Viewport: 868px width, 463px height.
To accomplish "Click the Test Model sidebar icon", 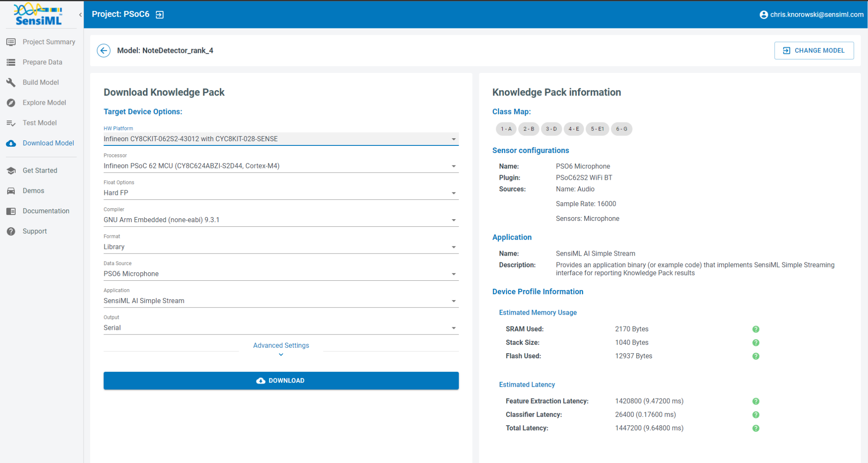I will click(11, 123).
